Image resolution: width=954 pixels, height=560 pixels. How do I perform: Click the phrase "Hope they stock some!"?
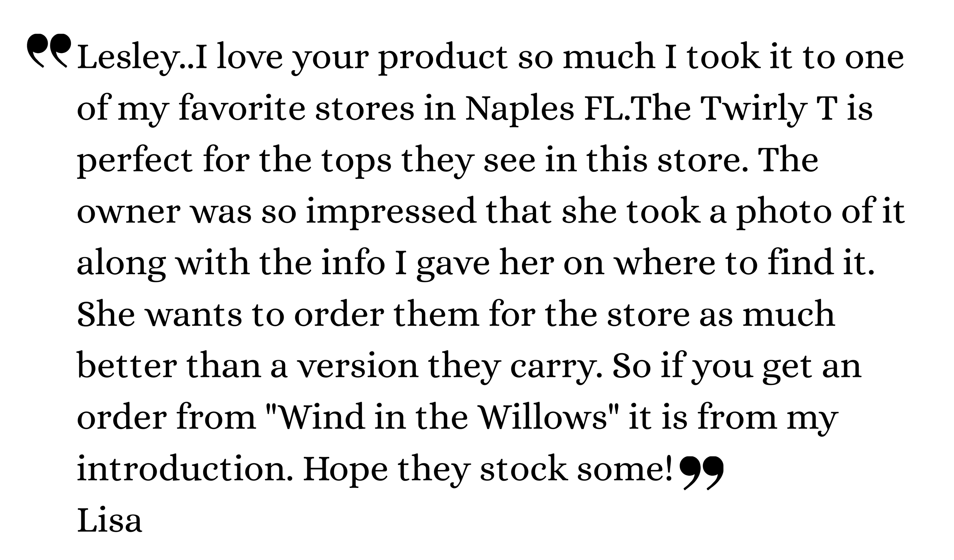click(x=488, y=469)
